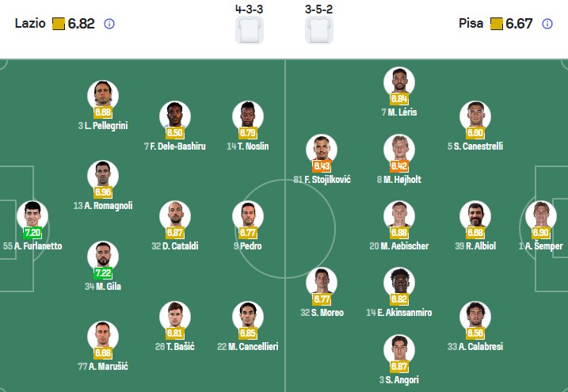Click the info icon next to Pisa rating

pyautogui.click(x=547, y=24)
